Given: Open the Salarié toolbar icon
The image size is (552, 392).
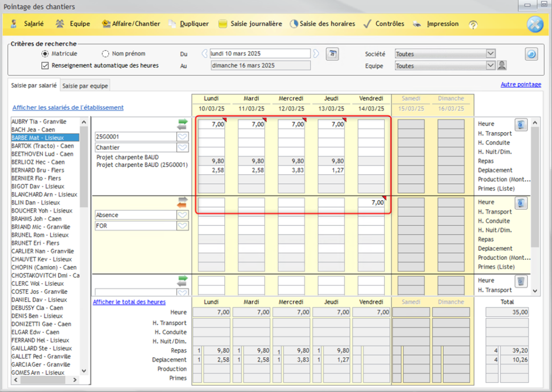Looking at the screenshot, I should tap(13, 24).
